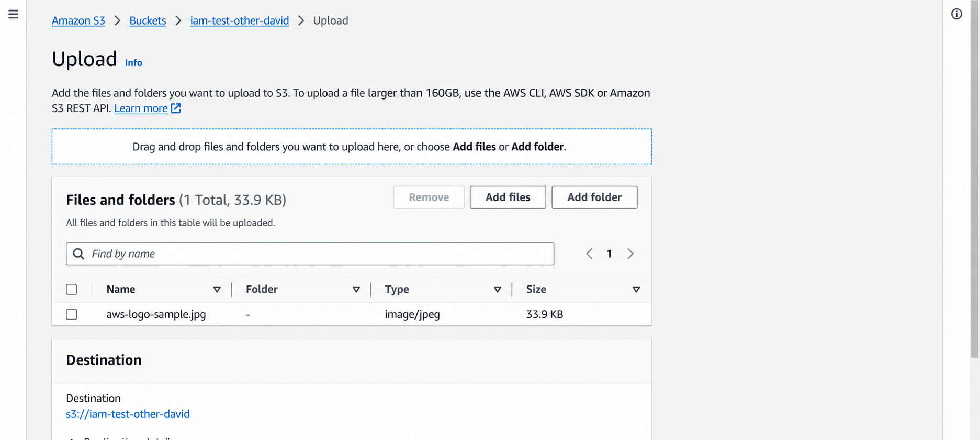Sort the table by Type column arrow
The width and height of the screenshot is (980, 440).
tap(498, 290)
